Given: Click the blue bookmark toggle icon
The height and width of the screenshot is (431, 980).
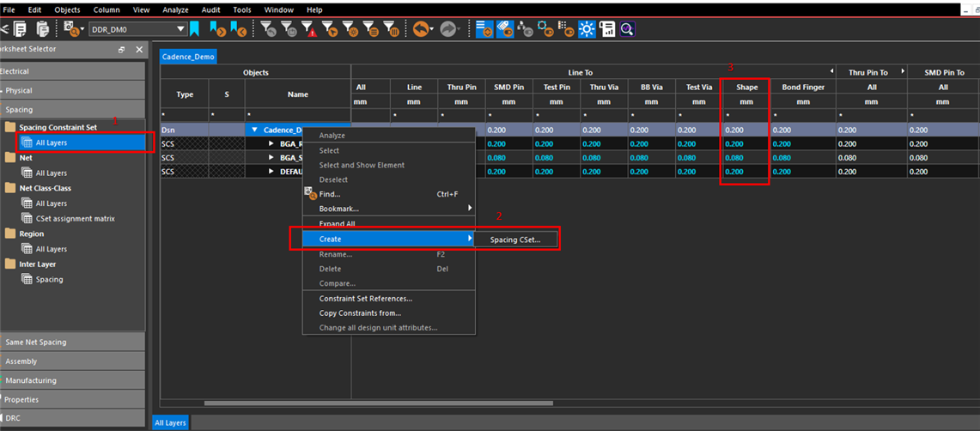Looking at the screenshot, I should [195, 29].
